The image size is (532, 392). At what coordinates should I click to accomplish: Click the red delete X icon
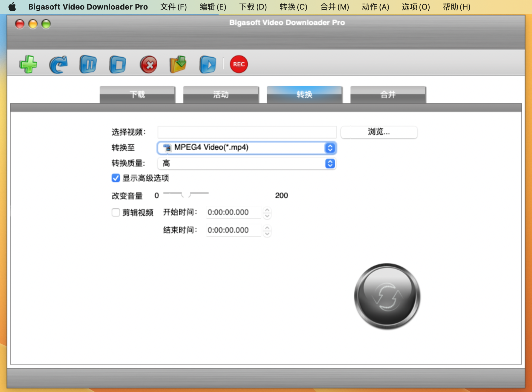coord(148,64)
